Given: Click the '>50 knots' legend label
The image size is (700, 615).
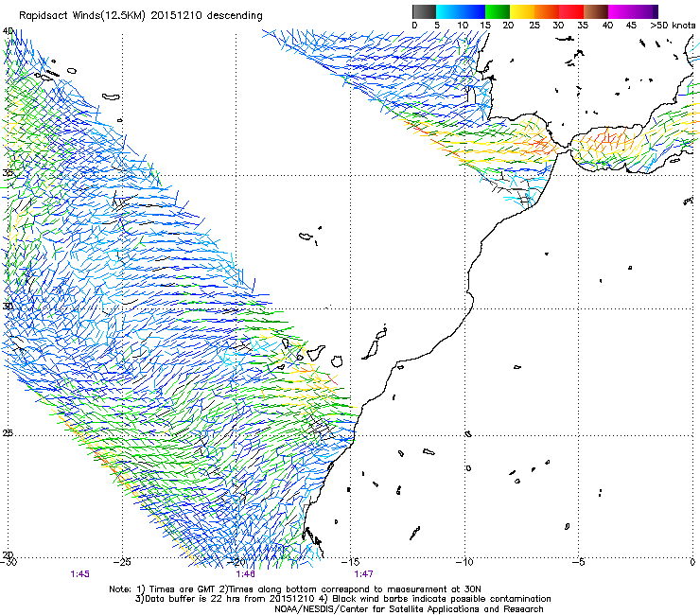Looking at the screenshot, I should click(673, 26).
